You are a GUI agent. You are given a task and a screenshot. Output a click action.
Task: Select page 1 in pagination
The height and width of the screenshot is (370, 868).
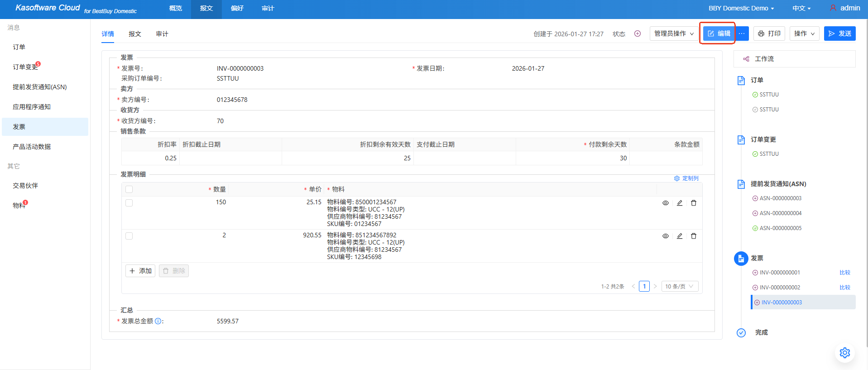coord(644,286)
